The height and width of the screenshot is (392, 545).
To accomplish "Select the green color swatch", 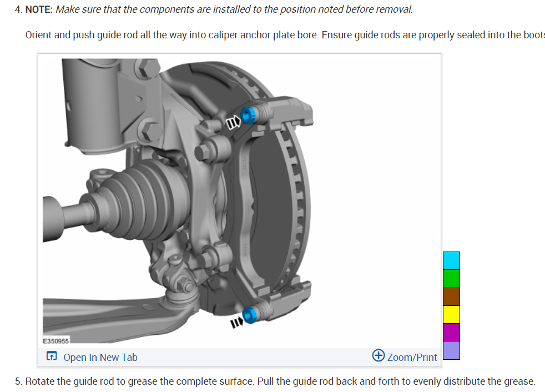I will 452,279.
